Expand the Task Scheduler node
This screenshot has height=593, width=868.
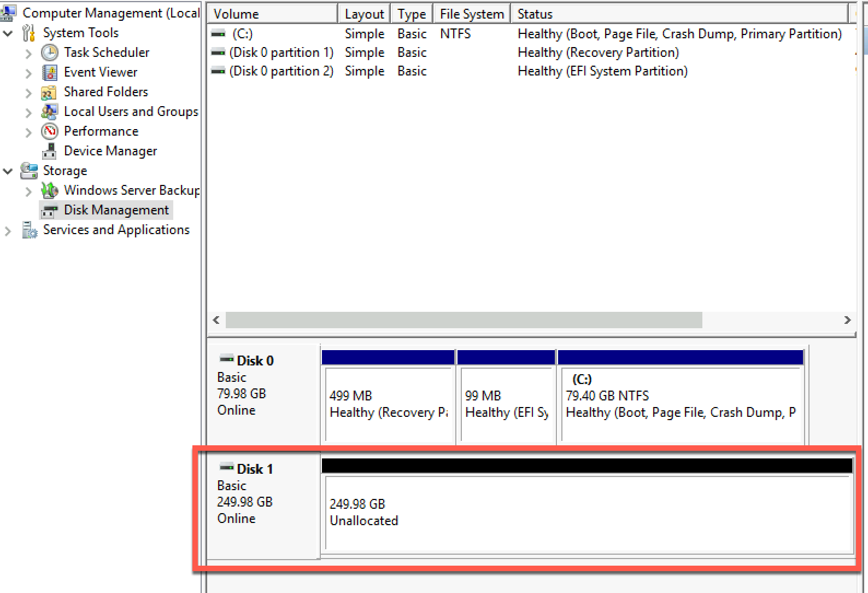pyautogui.click(x=28, y=54)
